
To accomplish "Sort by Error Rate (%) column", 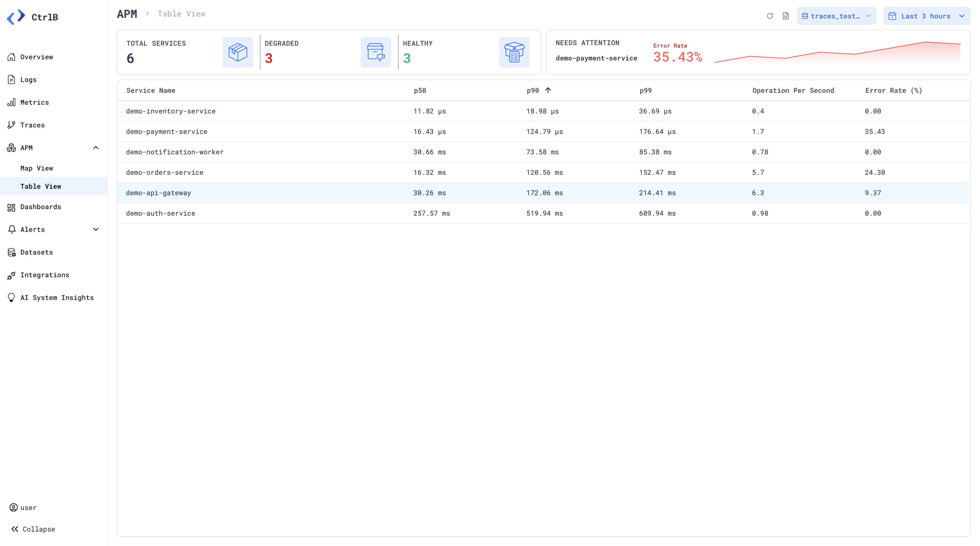I will point(894,91).
